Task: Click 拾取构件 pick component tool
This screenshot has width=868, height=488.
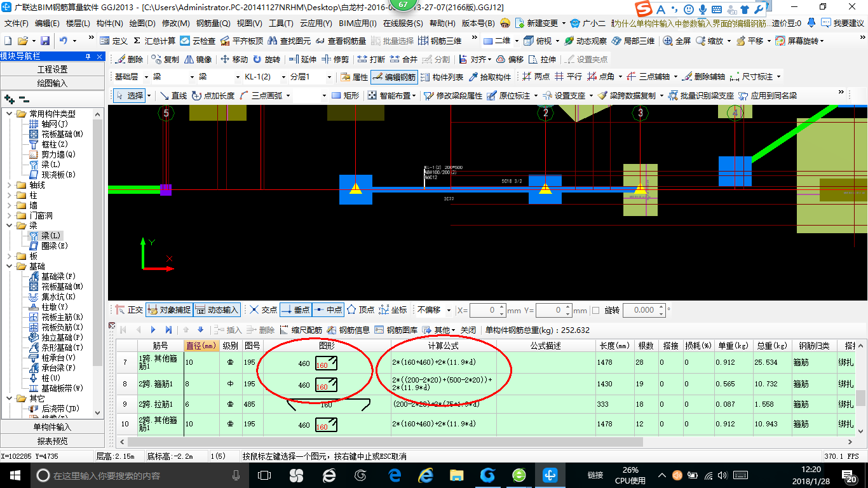Action: (x=489, y=77)
